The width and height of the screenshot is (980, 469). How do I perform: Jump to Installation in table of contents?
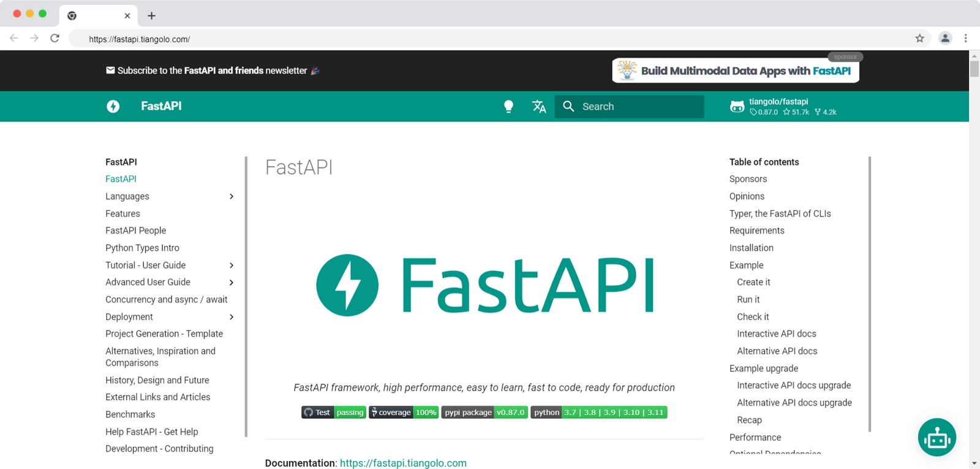point(751,248)
